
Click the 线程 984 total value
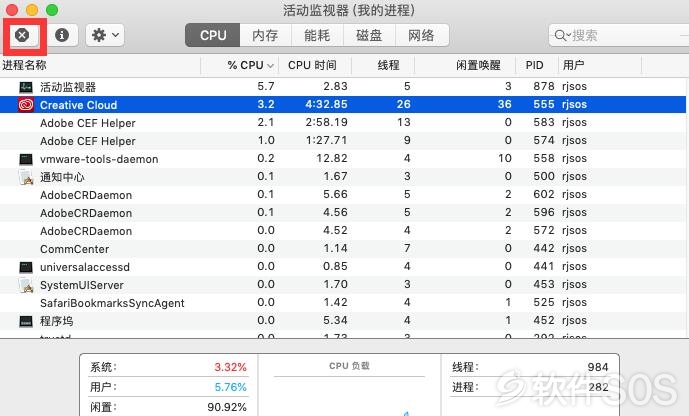pos(598,367)
